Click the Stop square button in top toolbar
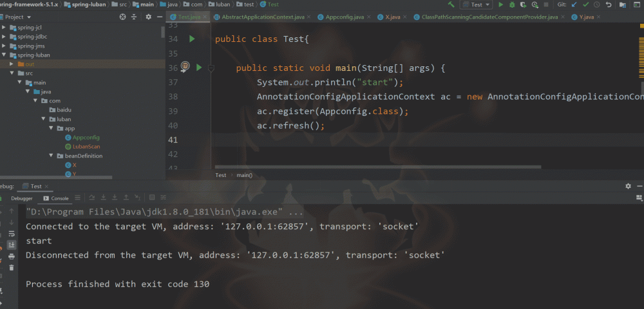The height and width of the screenshot is (309, 644). click(x=546, y=5)
